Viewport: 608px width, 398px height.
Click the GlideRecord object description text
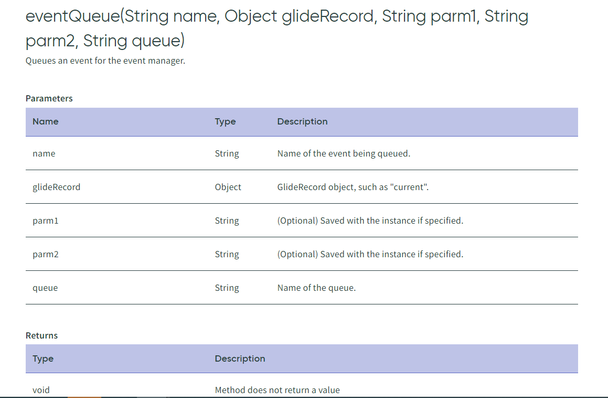[x=353, y=187]
